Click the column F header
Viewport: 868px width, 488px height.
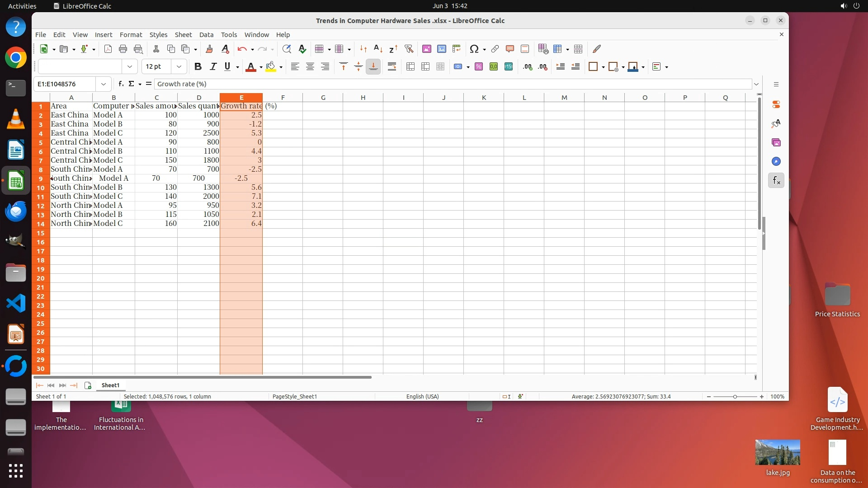point(283,98)
